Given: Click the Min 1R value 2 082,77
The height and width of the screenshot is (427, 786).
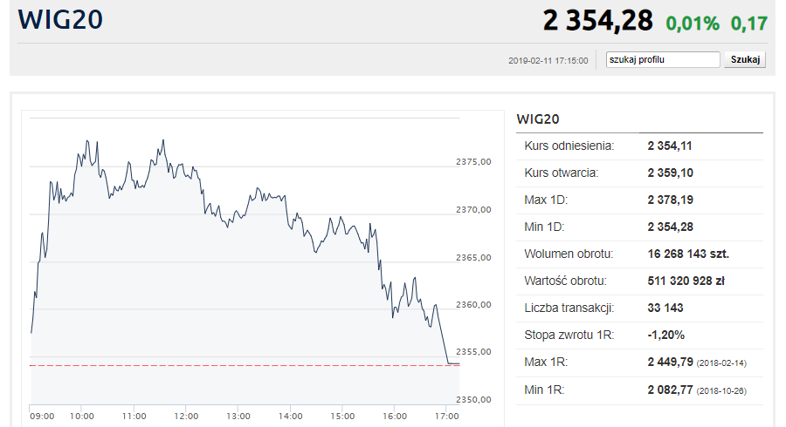Looking at the screenshot, I should (x=670, y=389).
